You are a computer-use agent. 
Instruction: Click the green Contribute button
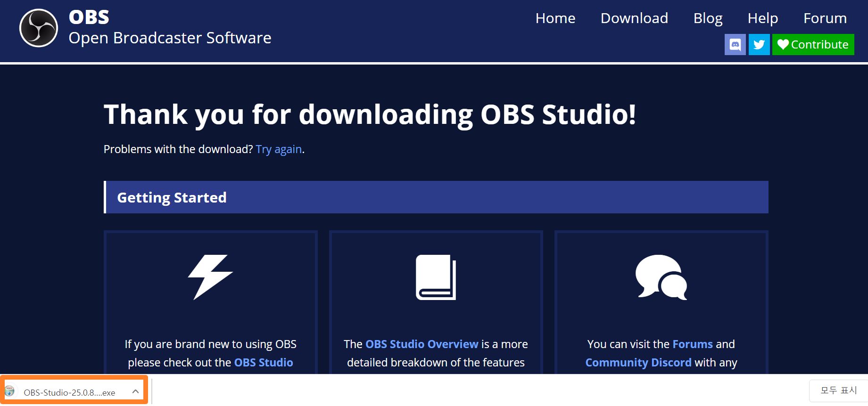(813, 45)
